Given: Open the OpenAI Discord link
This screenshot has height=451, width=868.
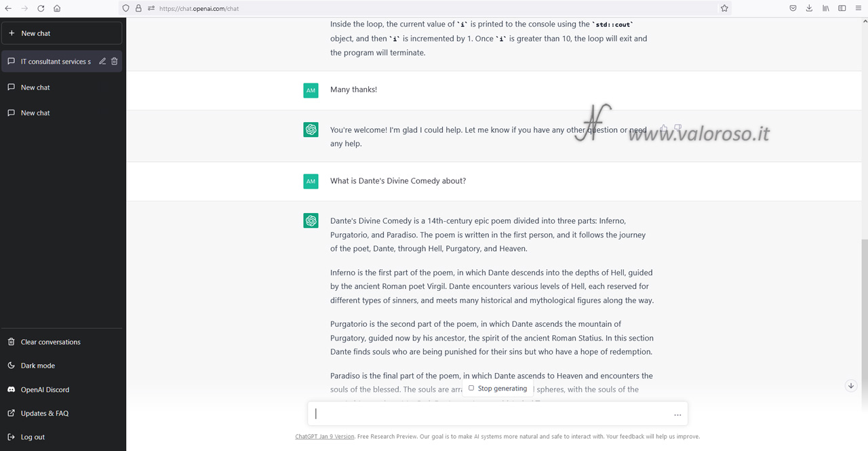Looking at the screenshot, I should pyautogui.click(x=45, y=389).
